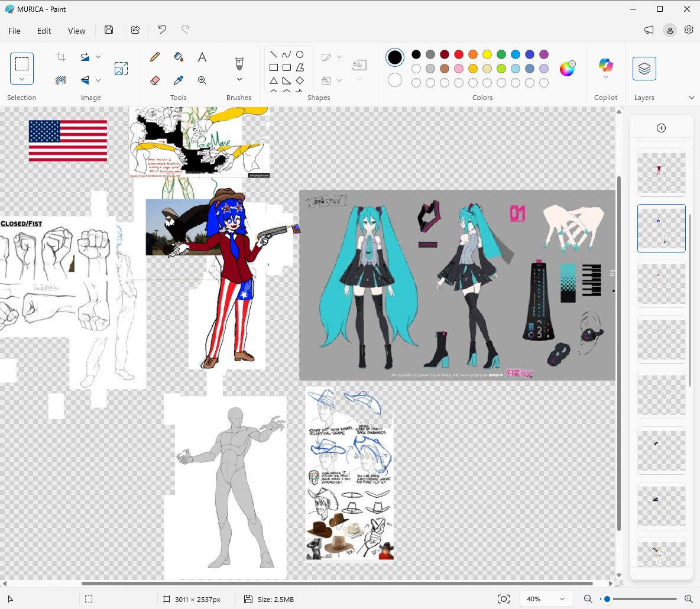Select the Polygon shape
Screen dimensions: 700x609
tap(300, 67)
